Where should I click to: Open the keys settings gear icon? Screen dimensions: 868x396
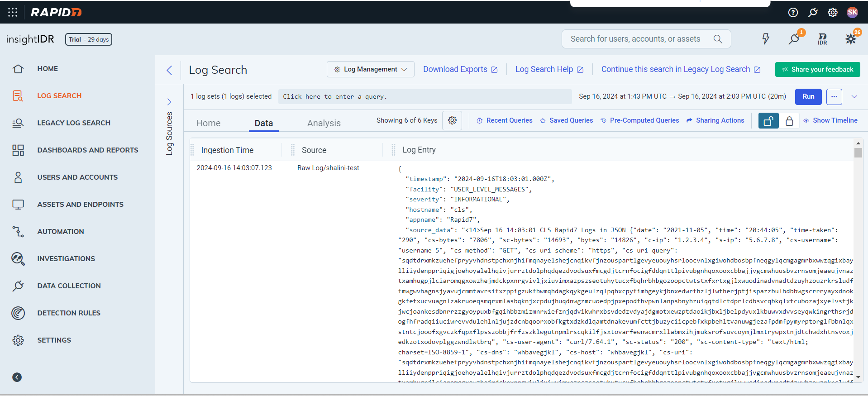tap(452, 120)
